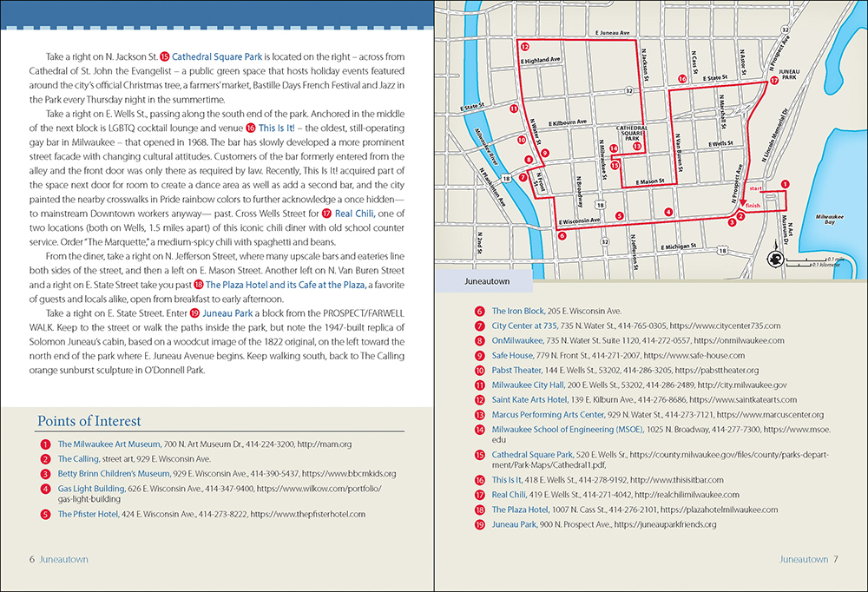868x592 pixels.
Task: Click the red 14 bullet before MSOE entry
Action: click(x=479, y=431)
